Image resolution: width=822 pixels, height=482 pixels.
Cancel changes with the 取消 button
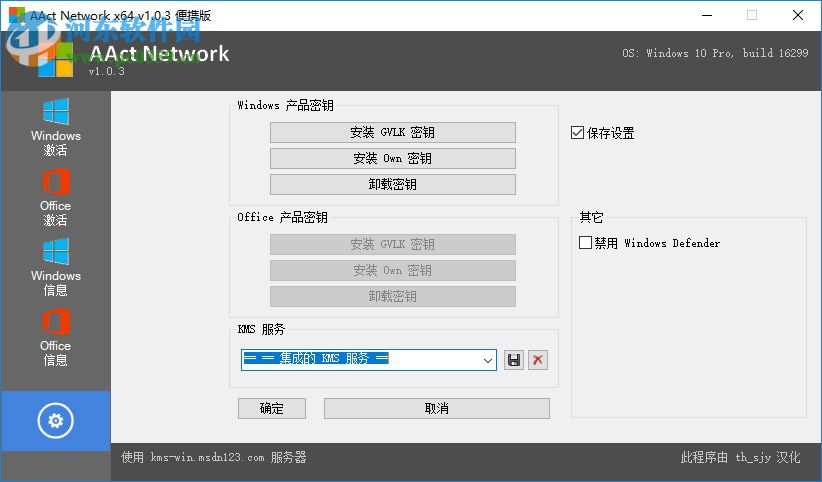click(437, 409)
